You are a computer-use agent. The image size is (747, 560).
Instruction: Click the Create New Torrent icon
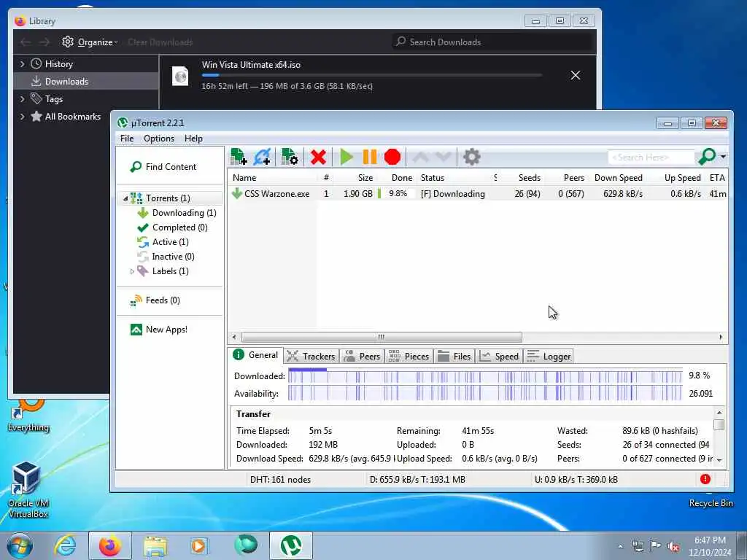[x=290, y=157]
